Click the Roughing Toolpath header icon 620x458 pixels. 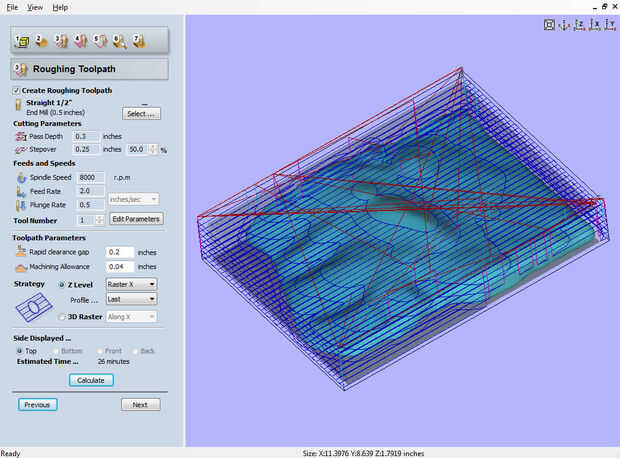tap(21, 69)
